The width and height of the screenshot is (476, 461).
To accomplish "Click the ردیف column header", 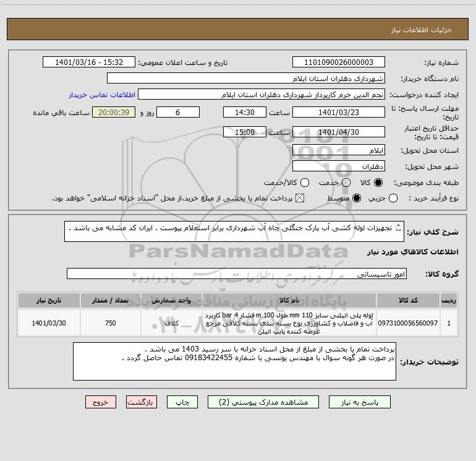I will click(x=449, y=300).
